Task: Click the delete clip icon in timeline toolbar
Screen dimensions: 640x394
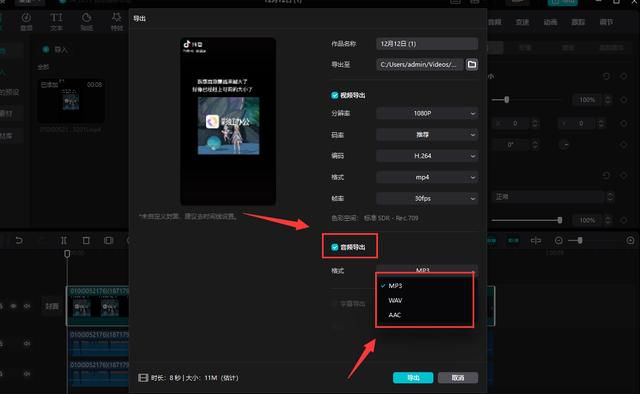Action: click(x=86, y=240)
